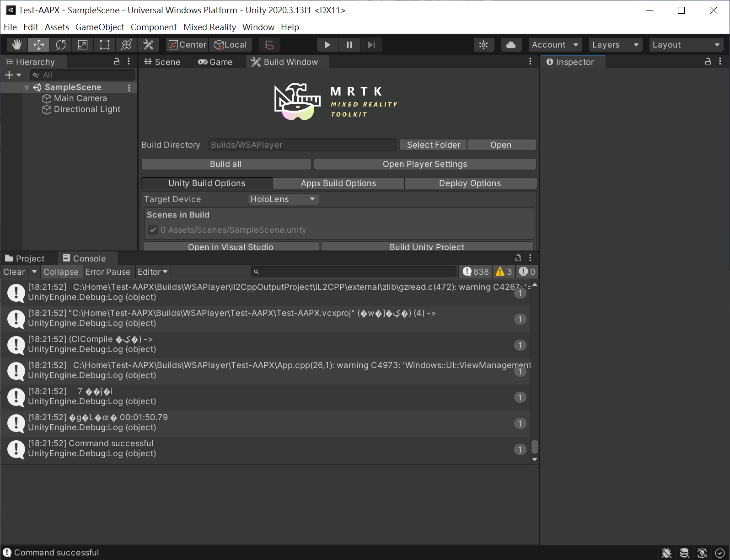Image resolution: width=730 pixels, height=560 pixels.
Task: Toggle SampleScene.unity scene checkbox
Action: point(153,230)
